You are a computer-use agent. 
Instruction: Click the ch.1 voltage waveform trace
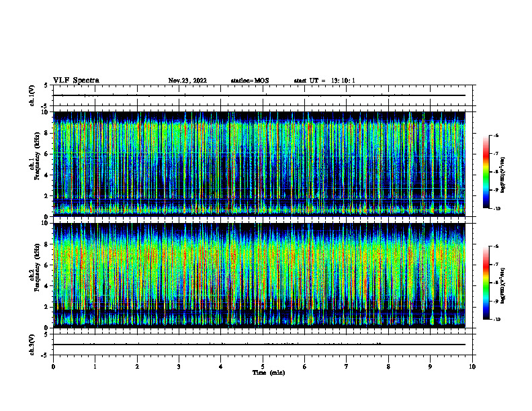[259, 95]
